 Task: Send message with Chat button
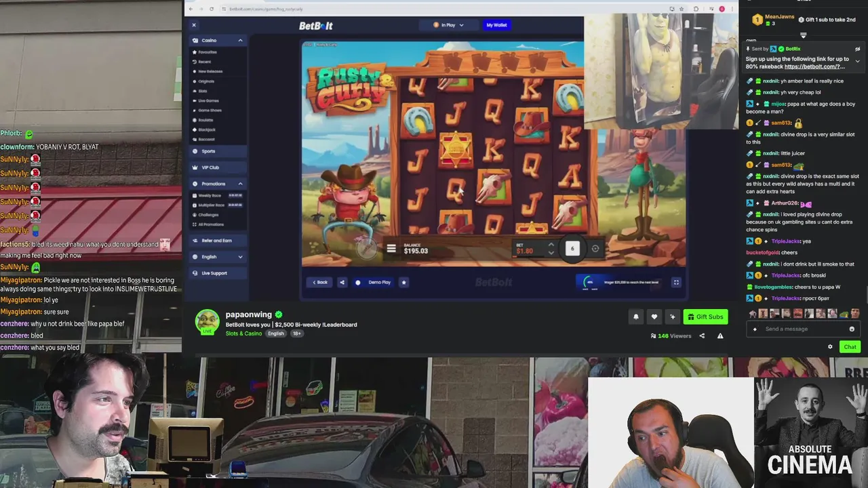coord(850,346)
